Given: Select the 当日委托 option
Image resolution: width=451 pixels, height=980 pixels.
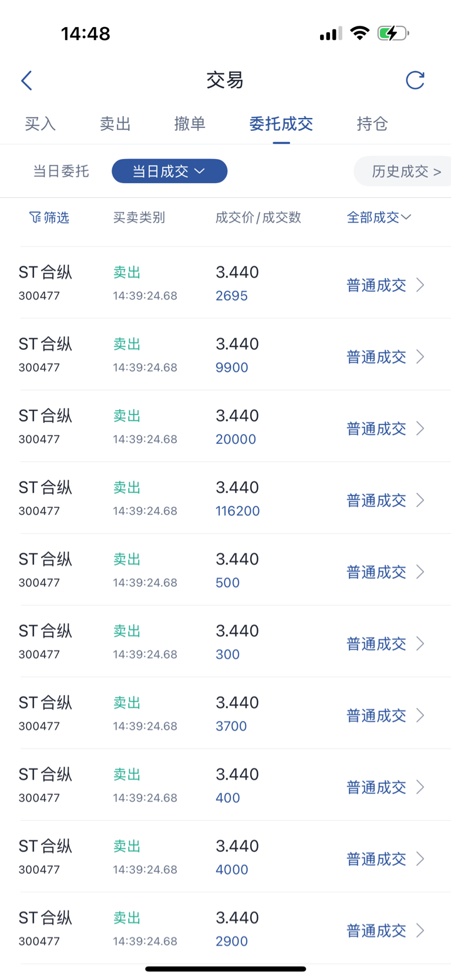Looking at the screenshot, I should [61, 171].
